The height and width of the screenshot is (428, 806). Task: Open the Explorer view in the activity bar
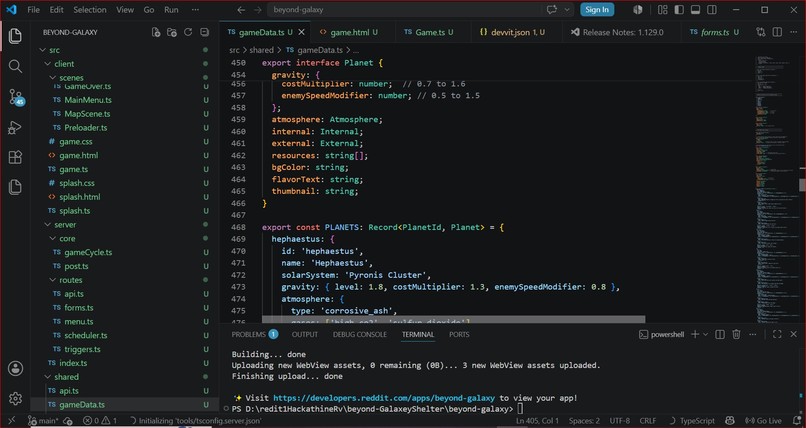point(15,36)
